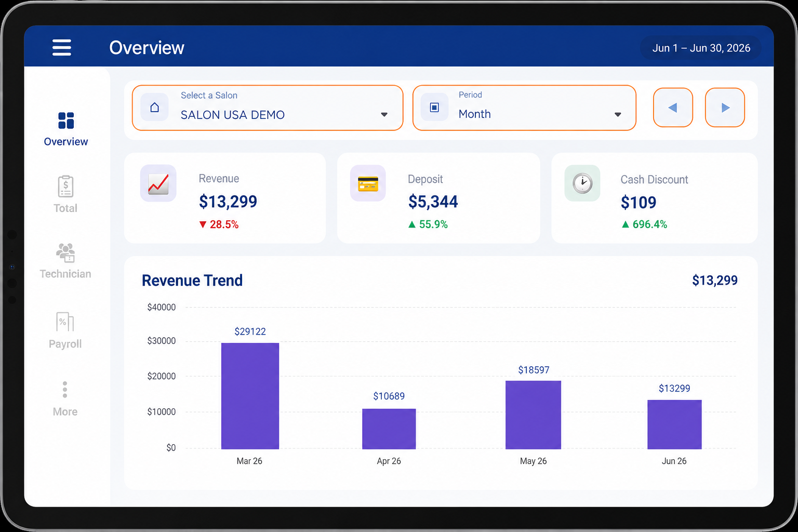
Task: Click the $29122 bar label
Action: [x=250, y=331]
